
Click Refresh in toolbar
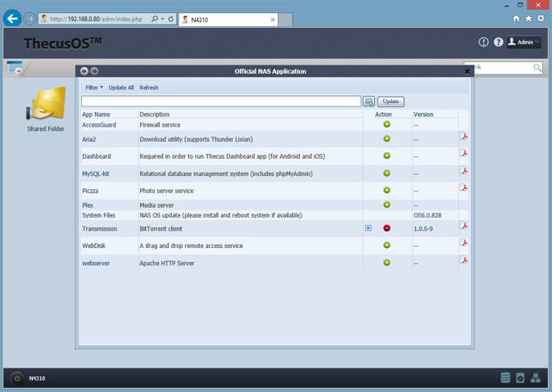pyautogui.click(x=149, y=88)
